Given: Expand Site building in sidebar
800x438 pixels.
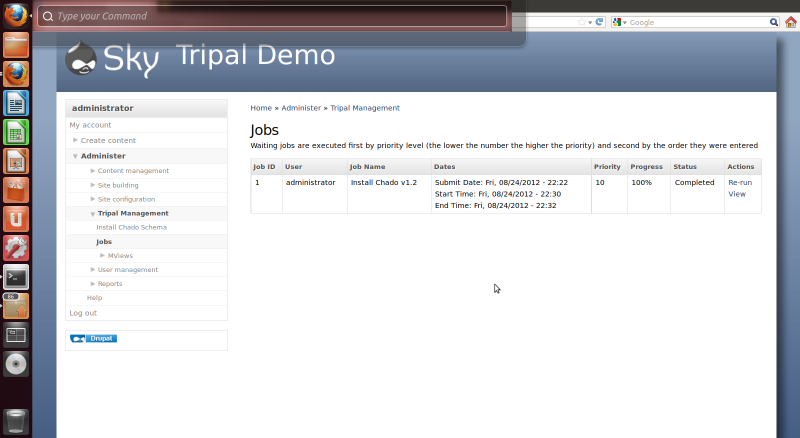Looking at the screenshot, I should click(x=93, y=185).
